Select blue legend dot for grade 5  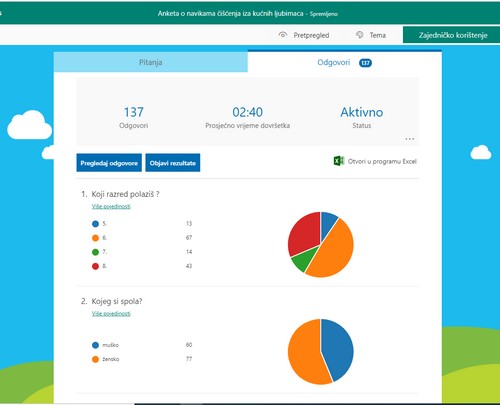pos(95,224)
